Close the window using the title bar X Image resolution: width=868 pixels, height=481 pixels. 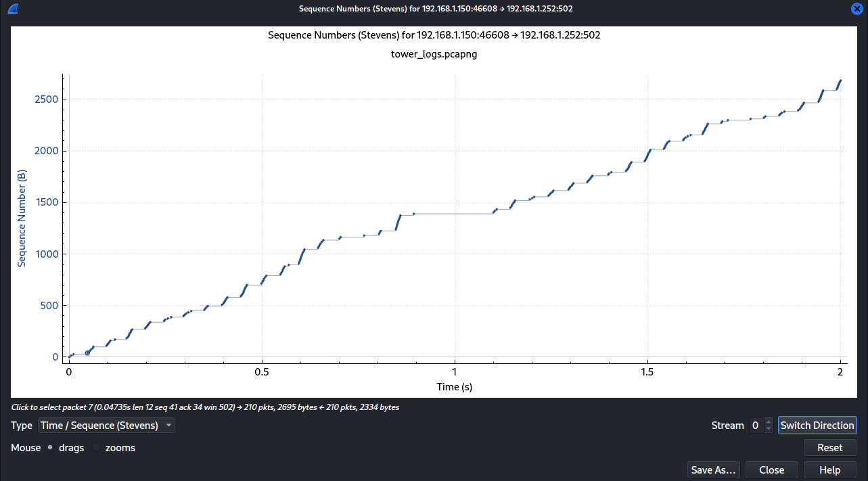tap(856, 9)
